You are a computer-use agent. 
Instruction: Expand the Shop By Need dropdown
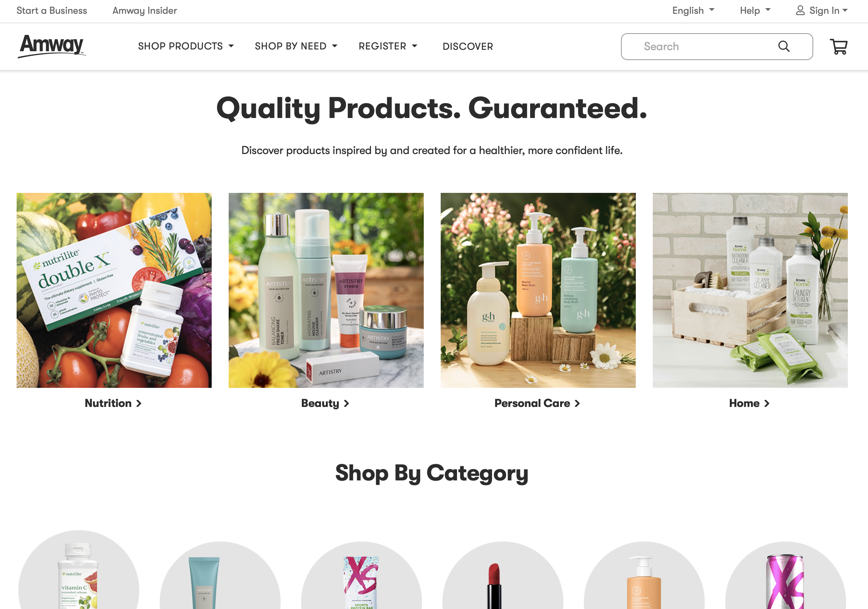296,46
